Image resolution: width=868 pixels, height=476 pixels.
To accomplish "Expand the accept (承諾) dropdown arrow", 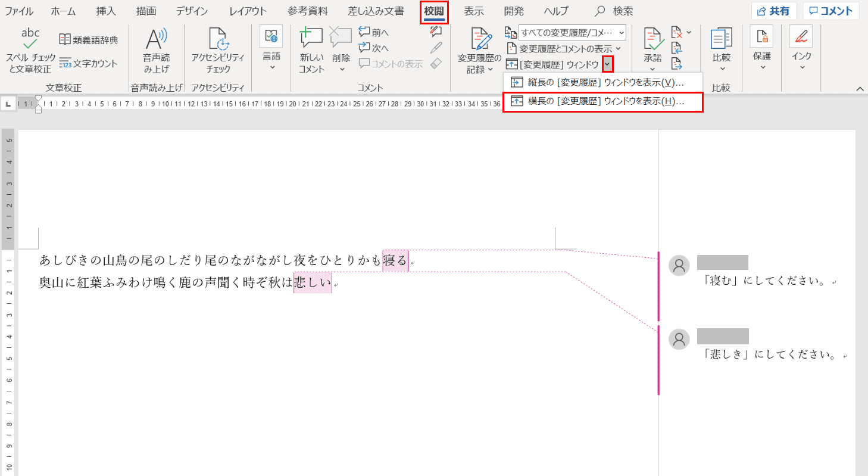I will (653, 70).
